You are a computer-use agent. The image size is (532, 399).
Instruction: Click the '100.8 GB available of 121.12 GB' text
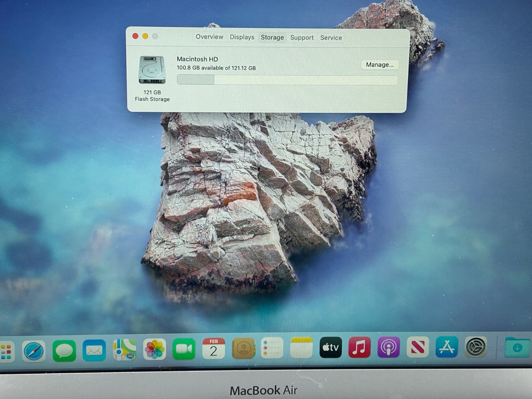pyautogui.click(x=216, y=68)
